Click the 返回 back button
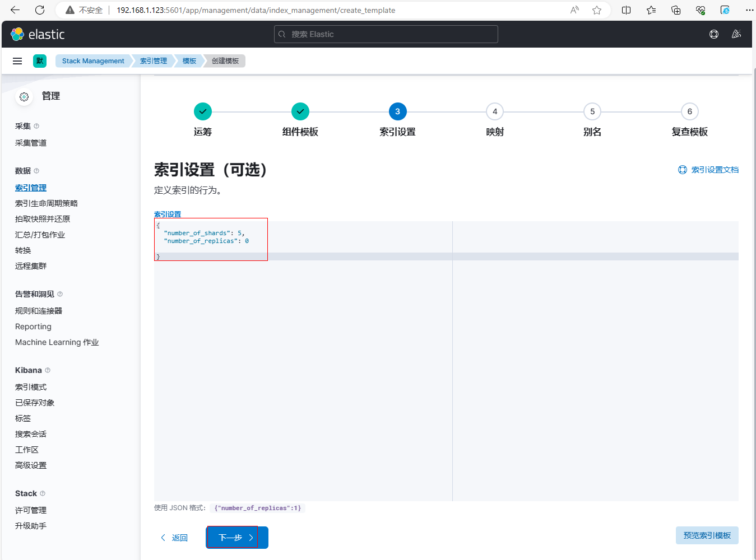 pos(174,538)
